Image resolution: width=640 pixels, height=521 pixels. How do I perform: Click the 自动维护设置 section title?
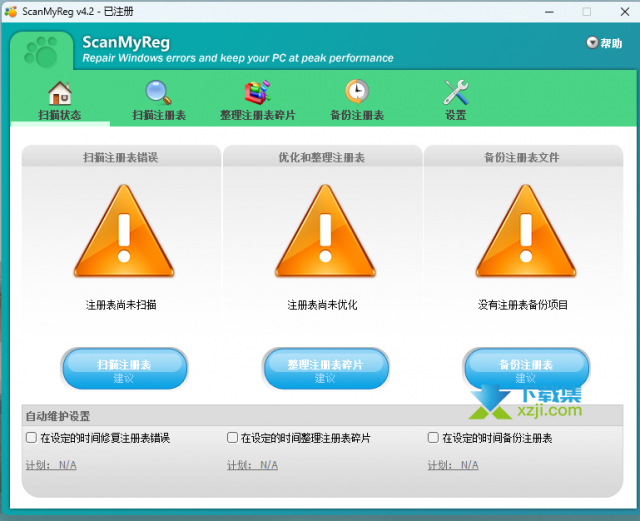58,416
